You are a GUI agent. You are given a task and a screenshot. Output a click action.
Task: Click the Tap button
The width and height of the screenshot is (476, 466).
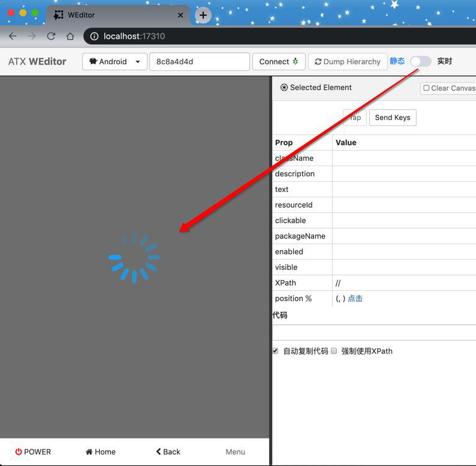click(354, 118)
